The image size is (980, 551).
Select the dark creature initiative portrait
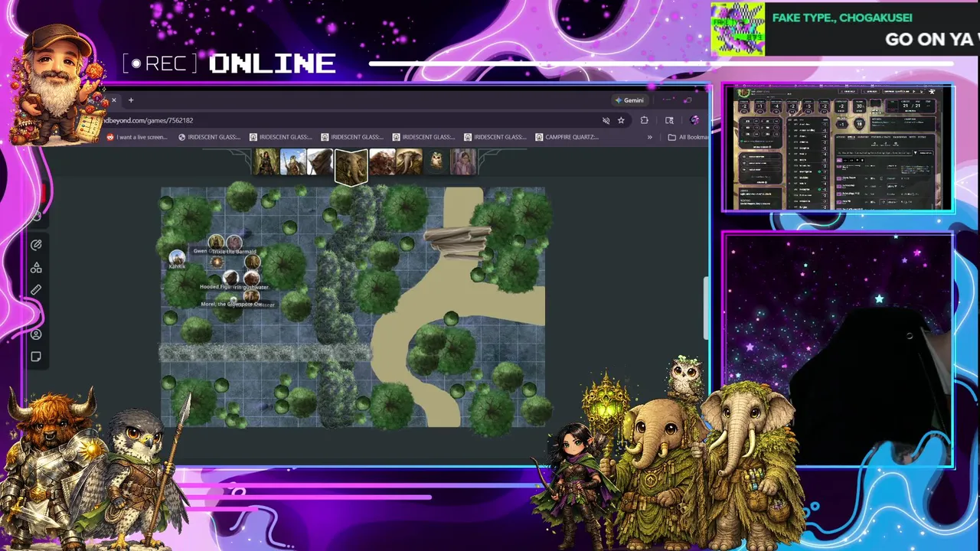pos(320,162)
